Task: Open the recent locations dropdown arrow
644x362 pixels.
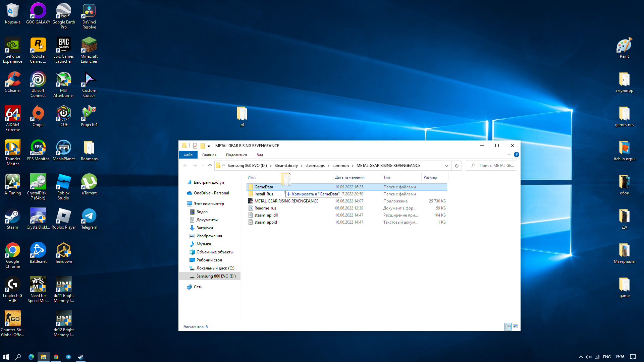Action: click(203, 166)
